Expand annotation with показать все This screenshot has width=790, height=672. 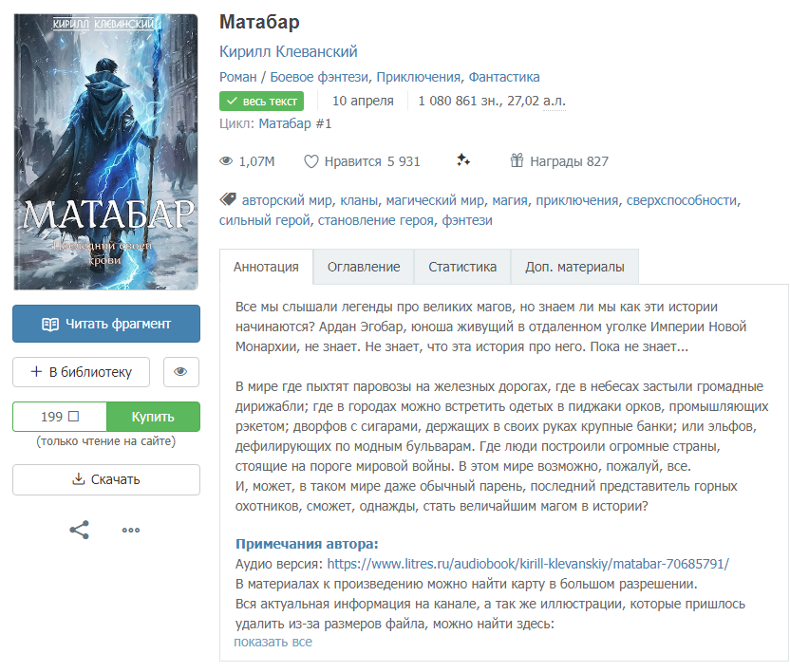click(273, 642)
